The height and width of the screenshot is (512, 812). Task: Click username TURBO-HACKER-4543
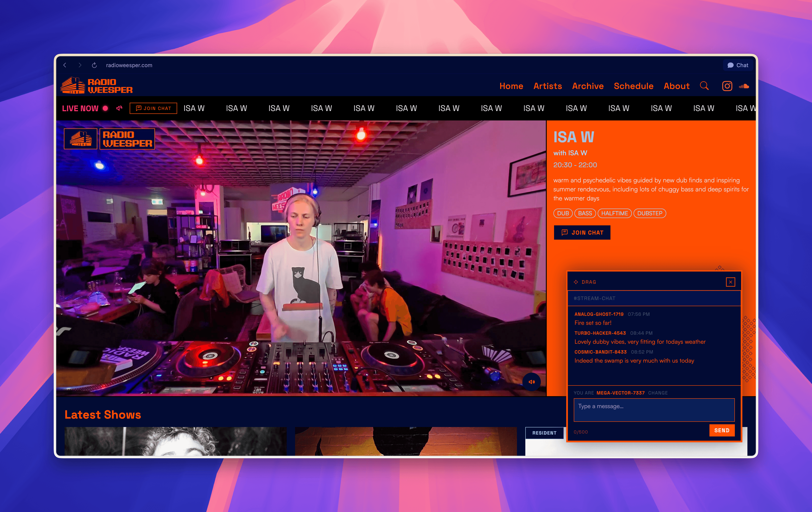(600, 333)
